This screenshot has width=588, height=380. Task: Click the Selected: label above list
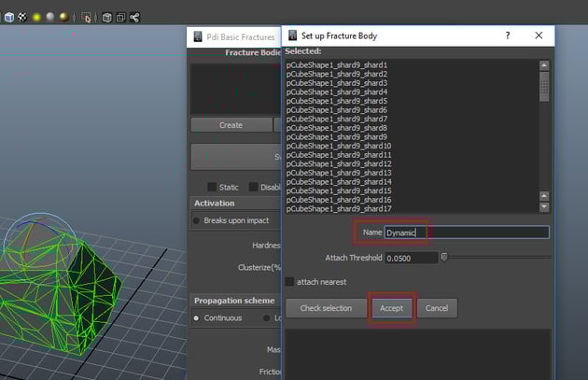tap(303, 51)
